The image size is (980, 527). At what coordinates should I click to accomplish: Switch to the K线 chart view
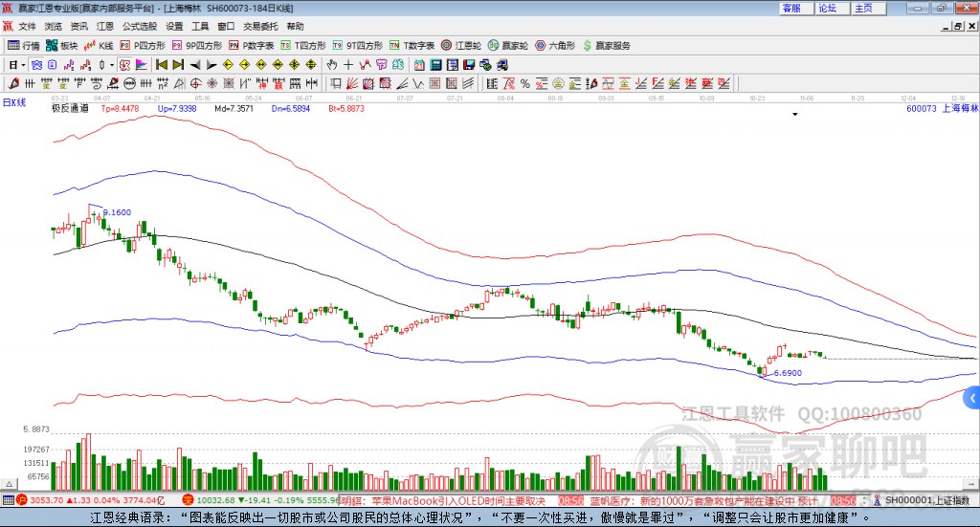click(100, 45)
